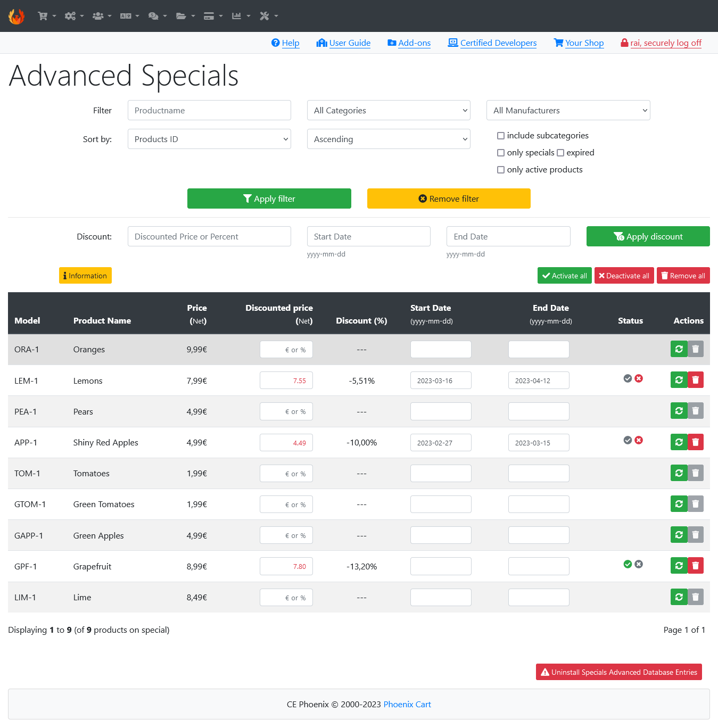Click trash icon for Pears row

[696, 411]
